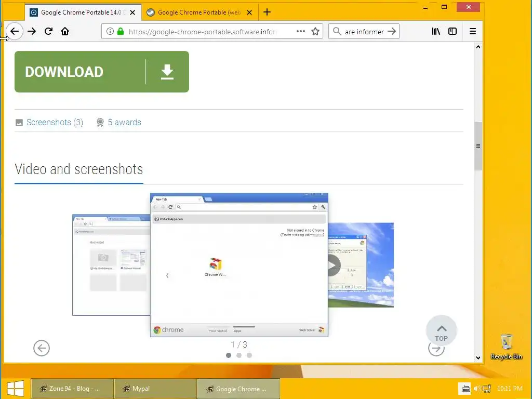
Task: Click the page scrollbar down arrow
Action: (x=478, y=357)
